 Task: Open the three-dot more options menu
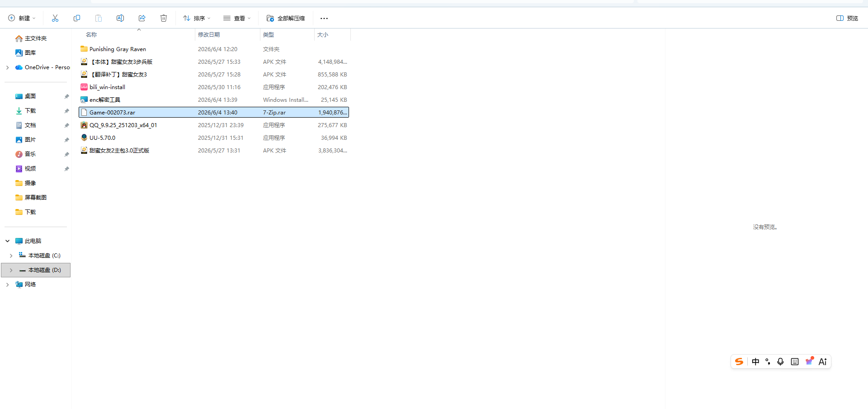(x=324, y=18)
